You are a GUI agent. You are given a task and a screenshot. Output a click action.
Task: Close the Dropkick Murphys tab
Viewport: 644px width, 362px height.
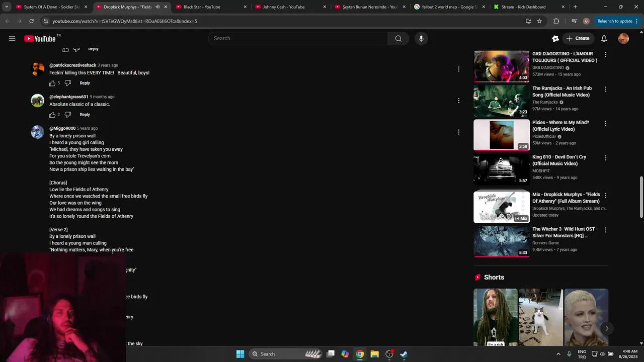click(166, 7)
